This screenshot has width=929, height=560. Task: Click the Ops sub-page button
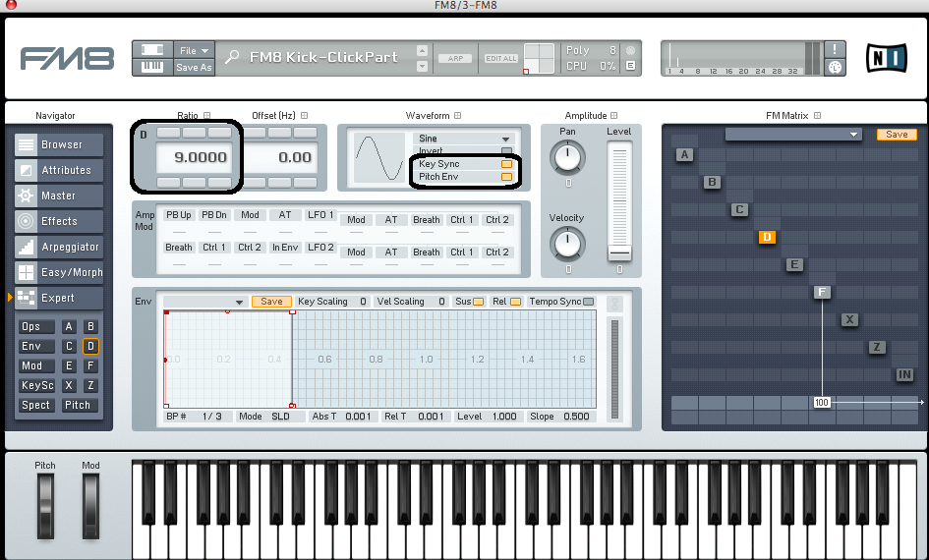(x=36, y=326)
